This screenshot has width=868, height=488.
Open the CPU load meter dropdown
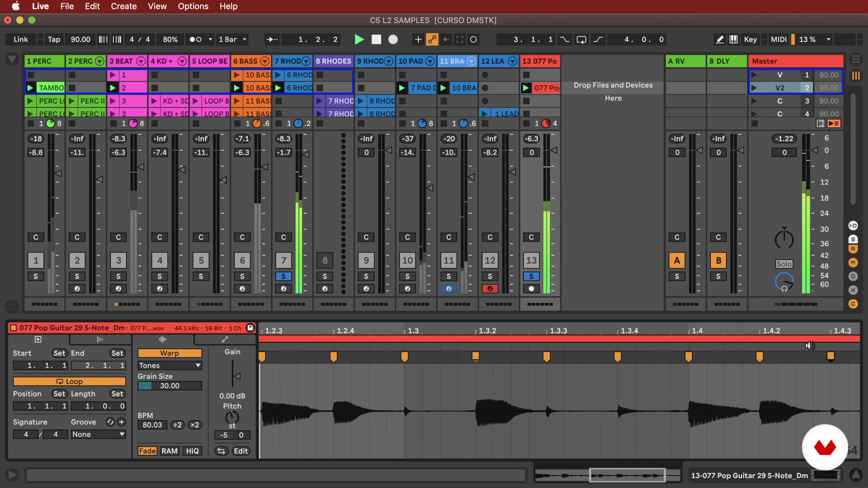coord(828,39)
